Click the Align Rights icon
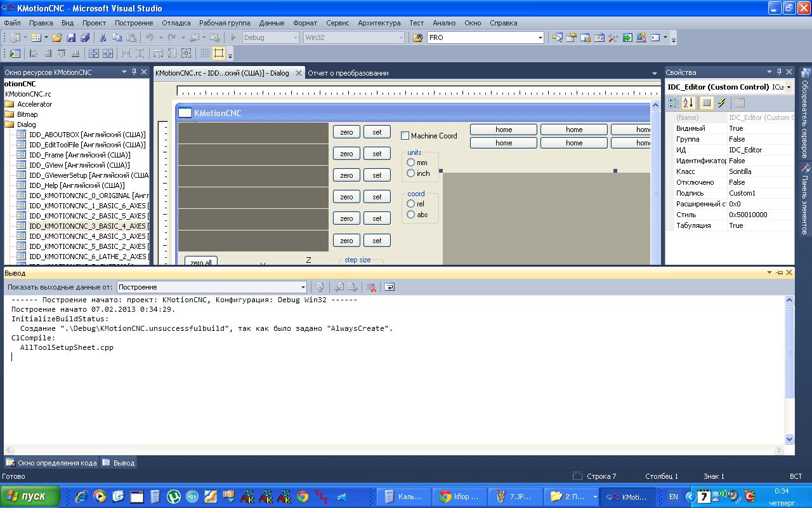The height and width of the screenshot is (508, 812). pos(48,53)
